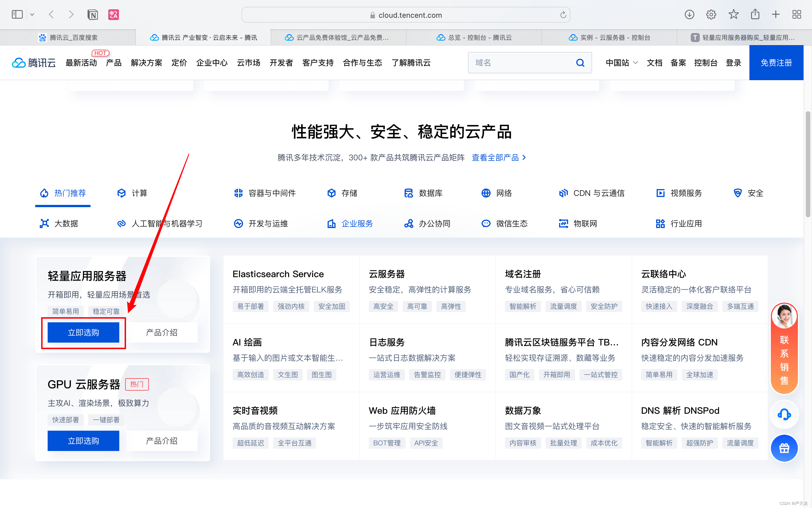Select the 存储 category
Viewport: 812px width, 508px height.
[x=342, y=193]
